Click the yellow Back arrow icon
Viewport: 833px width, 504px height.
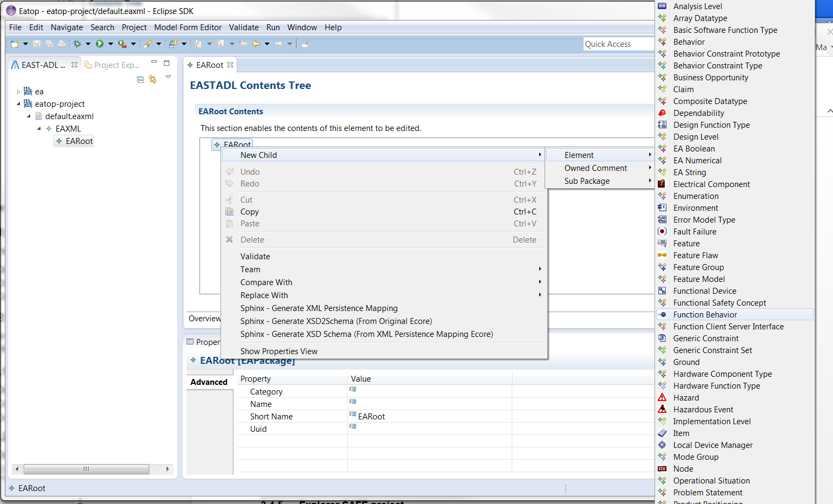click(256, 44)
